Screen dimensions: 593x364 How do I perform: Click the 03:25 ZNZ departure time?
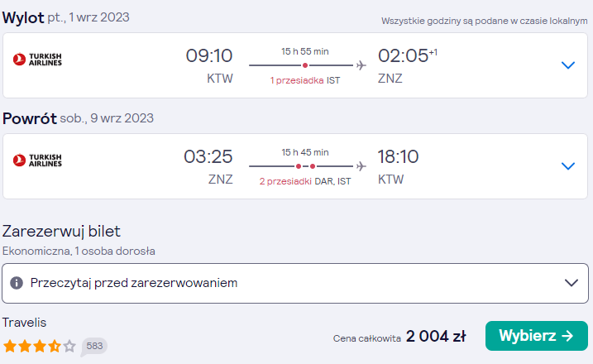[x=208, y=167]
